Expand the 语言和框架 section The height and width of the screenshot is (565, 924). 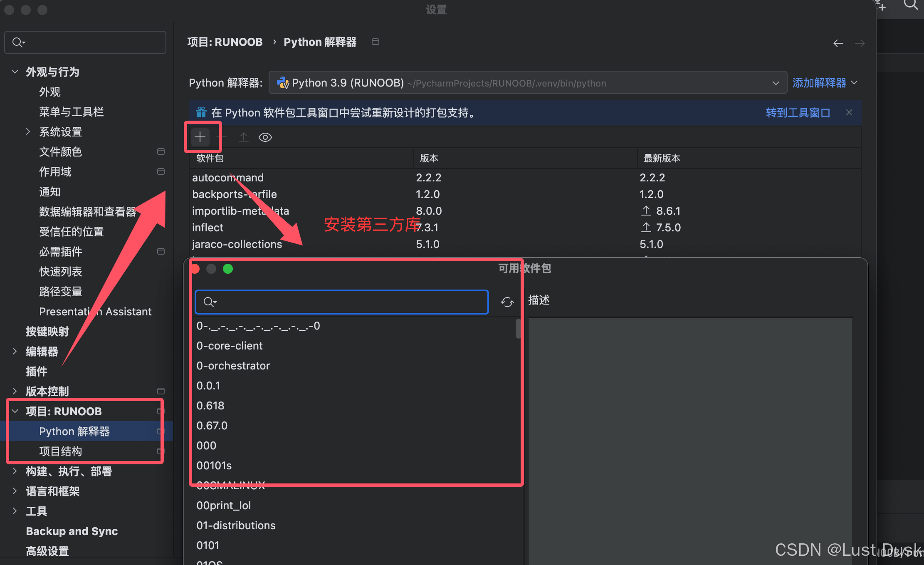pyautogui.click(x=15, y=491)
